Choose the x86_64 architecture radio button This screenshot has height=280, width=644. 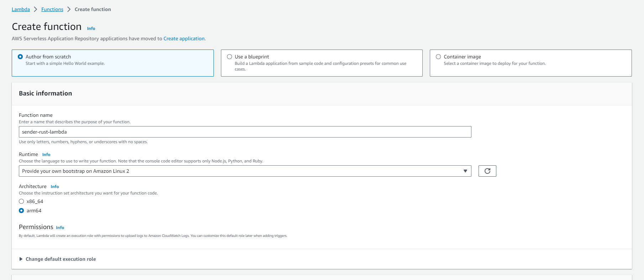[x=21, y=201]
